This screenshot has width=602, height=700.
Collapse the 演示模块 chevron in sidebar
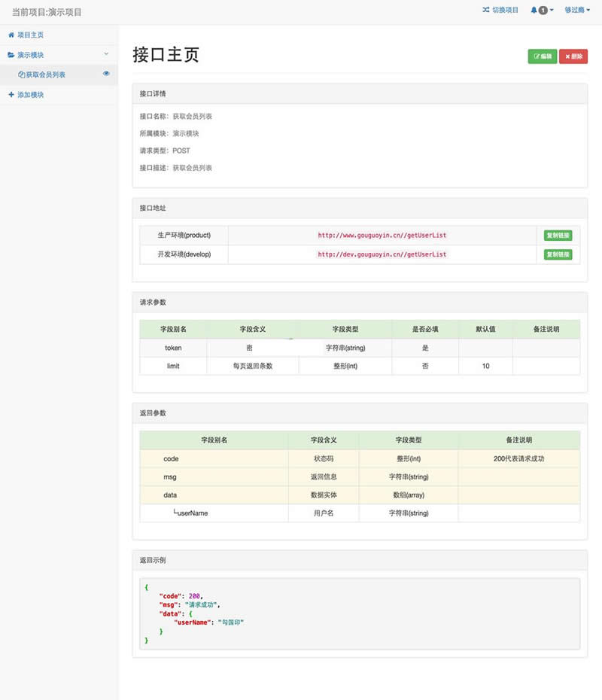(106, 54)
